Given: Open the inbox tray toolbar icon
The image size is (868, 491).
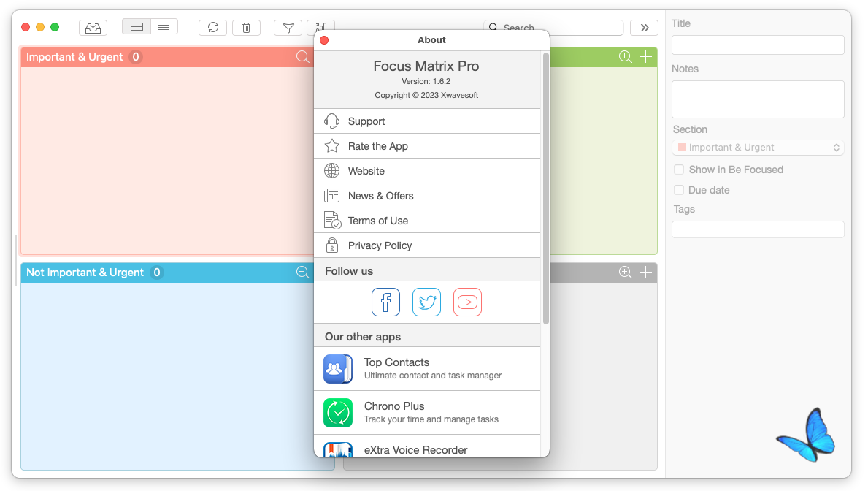Looking at the screenshot, I should pyautogui.click(x=93, y=27).
